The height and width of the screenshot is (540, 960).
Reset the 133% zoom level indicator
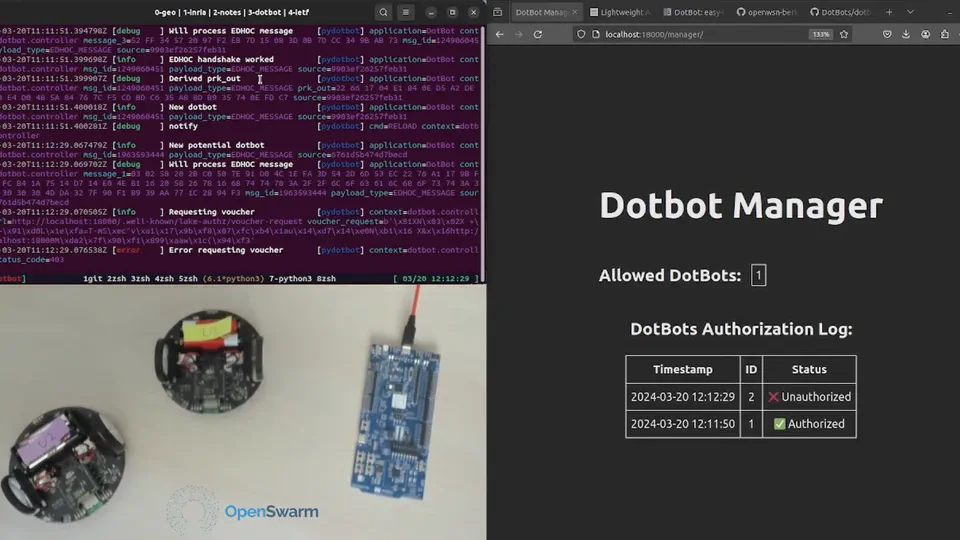coord(820,34)
